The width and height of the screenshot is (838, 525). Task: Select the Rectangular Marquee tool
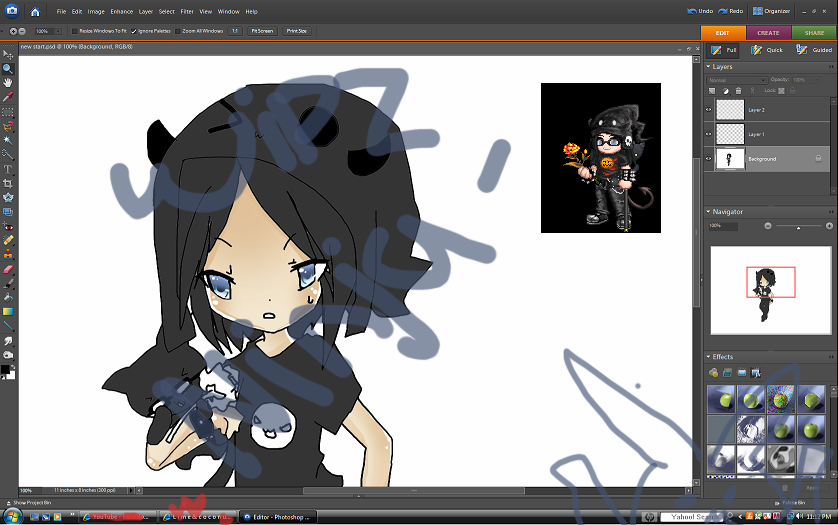tap(8, 112)
